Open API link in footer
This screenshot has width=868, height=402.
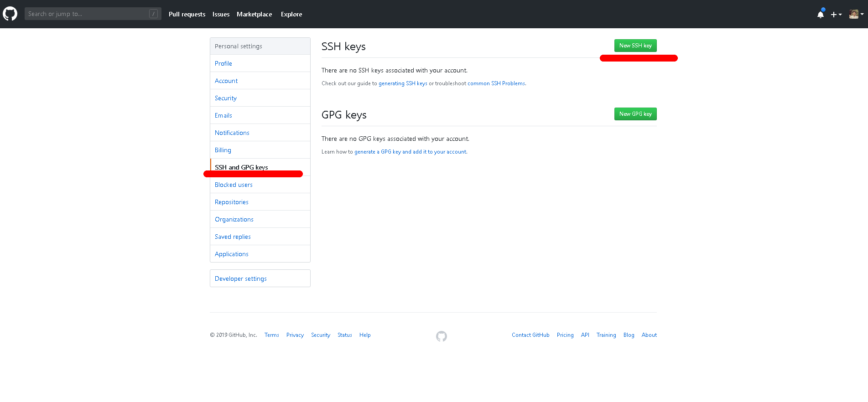point(585,335)
